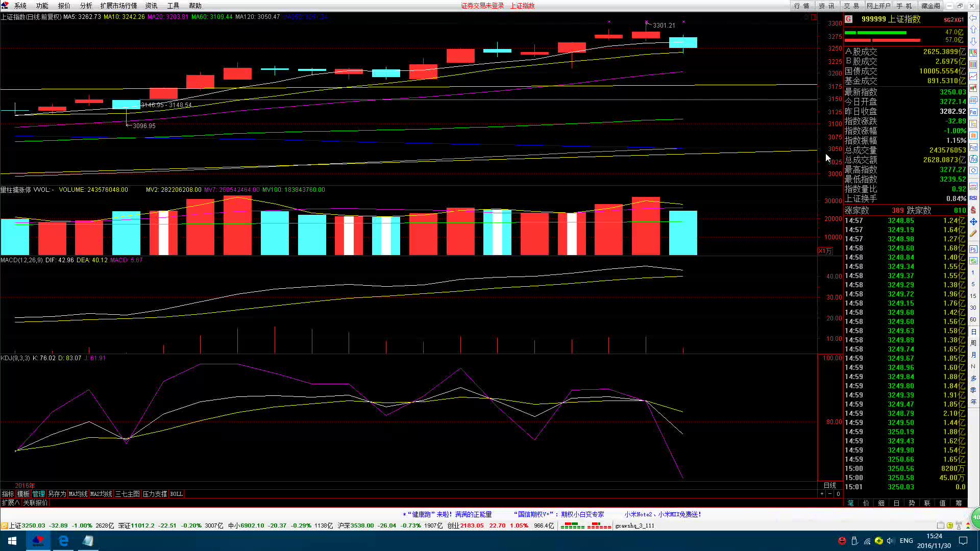This screenshot has width=980, height=551.
Task: Select the 日 (daily) period button
Action: click(x=973, y=332)
